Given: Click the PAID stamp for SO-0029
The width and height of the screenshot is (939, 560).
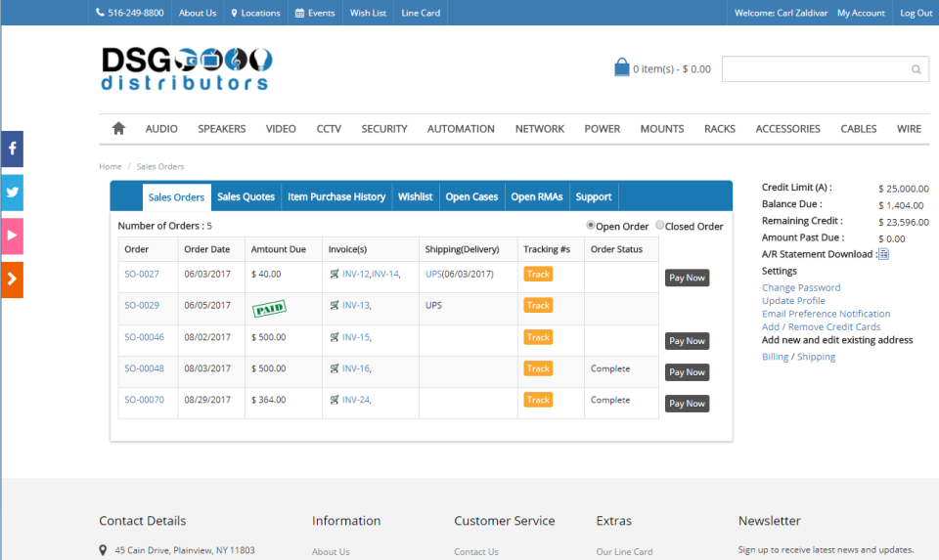Looking at the screenshot, I should (x=270, y=308).
